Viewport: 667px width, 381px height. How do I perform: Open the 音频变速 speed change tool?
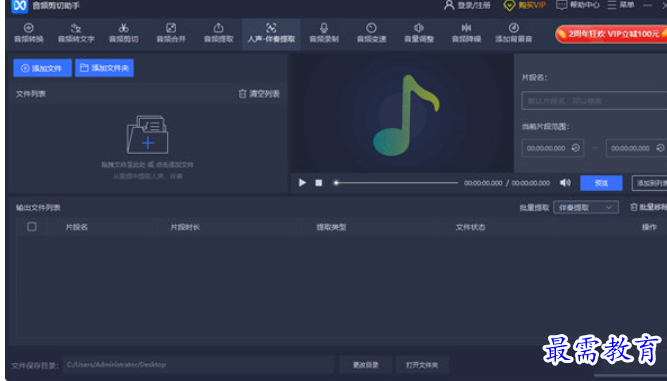point(371,33)
